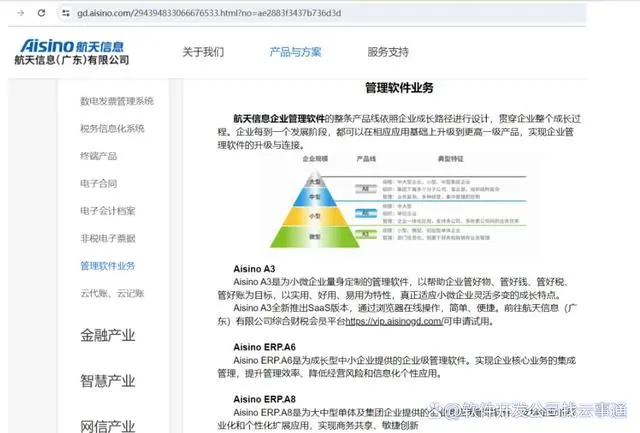640x433 pixels.
Task: Click the browser forward arrow icon
Action: 20,13
